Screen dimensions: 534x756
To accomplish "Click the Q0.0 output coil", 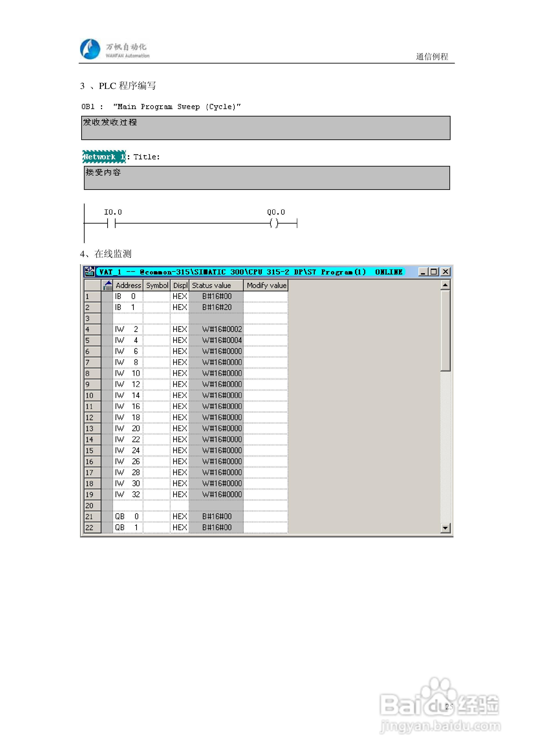I will click(274, 223).
